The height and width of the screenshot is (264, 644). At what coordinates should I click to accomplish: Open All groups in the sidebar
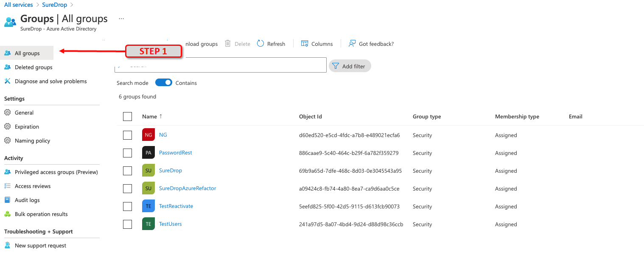tap(27, 53)
